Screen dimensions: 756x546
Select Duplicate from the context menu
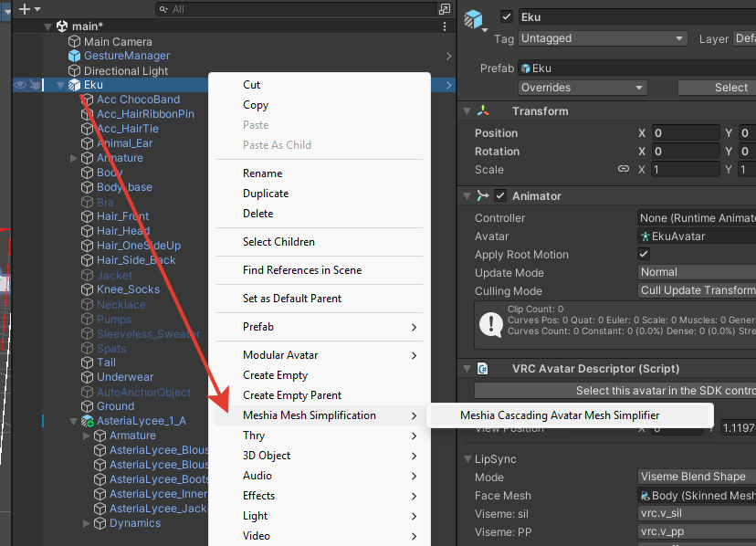pyautogui.click(x=266, y=194)
